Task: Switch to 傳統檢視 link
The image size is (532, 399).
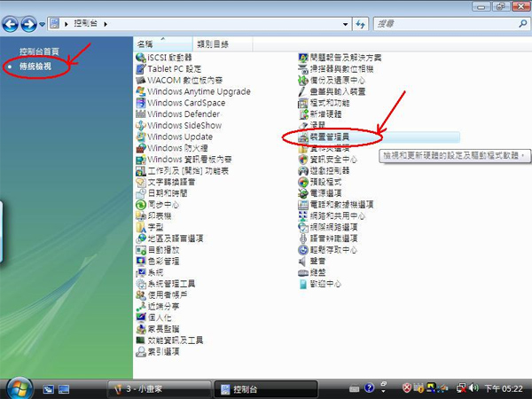Action: pyautogui.click(x=35, y=66)
